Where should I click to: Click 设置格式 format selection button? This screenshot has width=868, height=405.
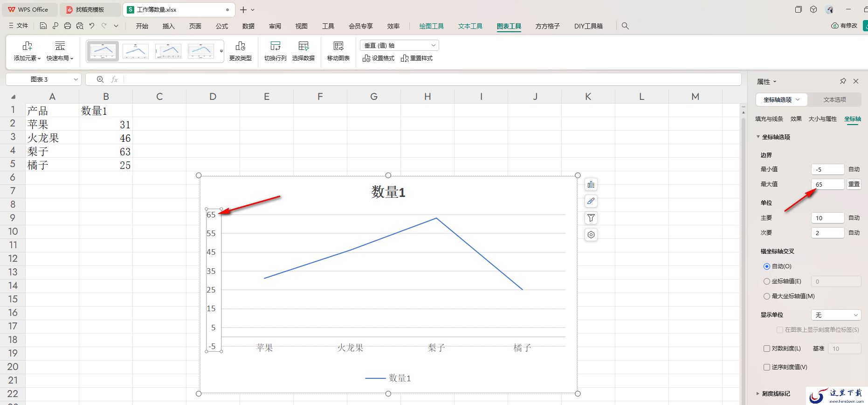379,58
